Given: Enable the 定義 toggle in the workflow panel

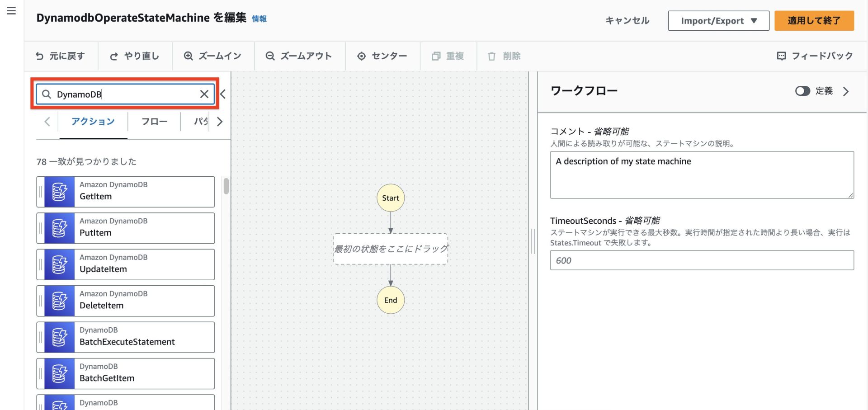Looking at the screenshot, I should tap(803, 91).
